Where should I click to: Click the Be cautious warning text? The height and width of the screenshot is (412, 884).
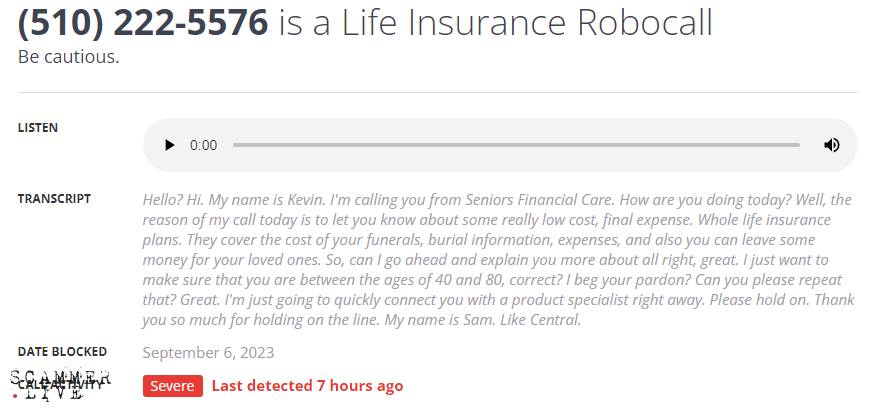point(68,57)
